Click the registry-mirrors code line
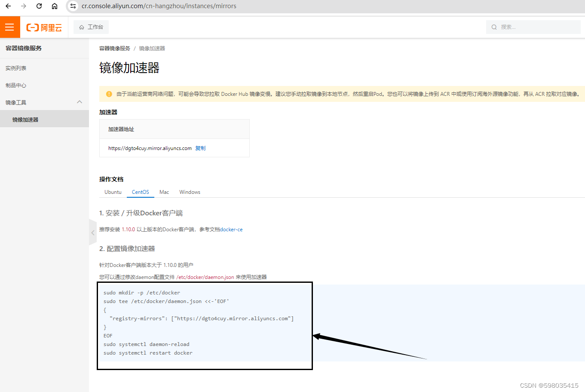Screen dimensions: 585x392 [202, 318]
